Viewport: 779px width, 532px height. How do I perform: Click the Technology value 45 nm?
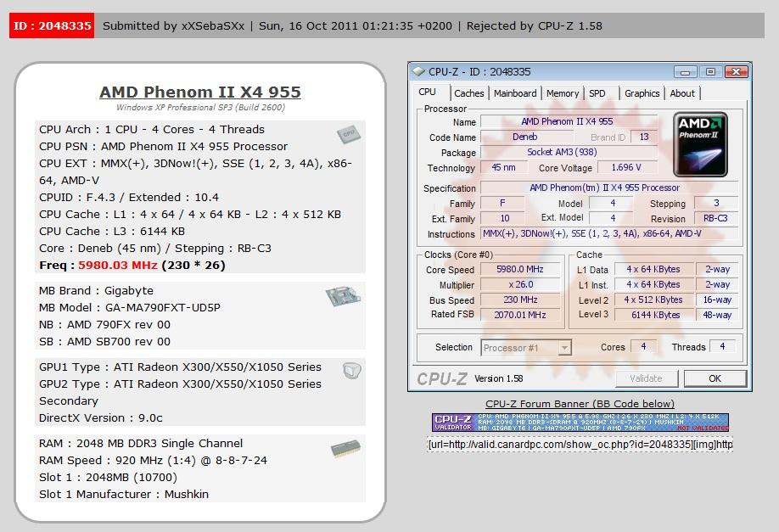[x=503, y=167]
